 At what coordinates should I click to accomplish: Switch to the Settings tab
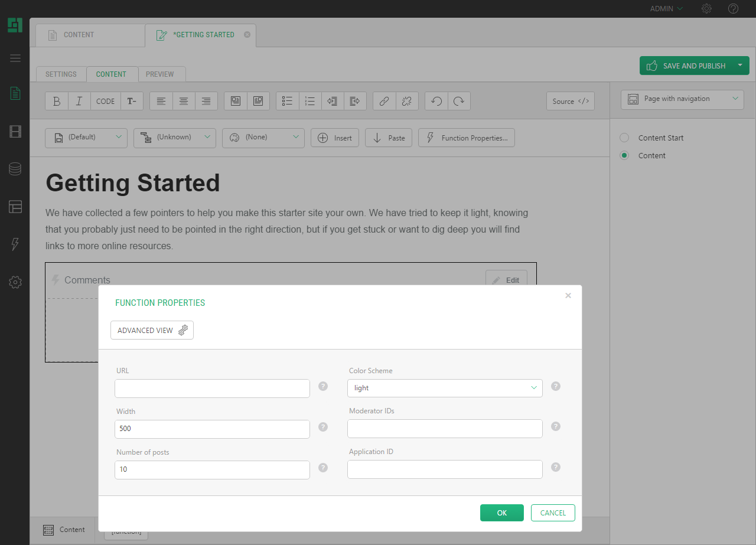(61, 74)
